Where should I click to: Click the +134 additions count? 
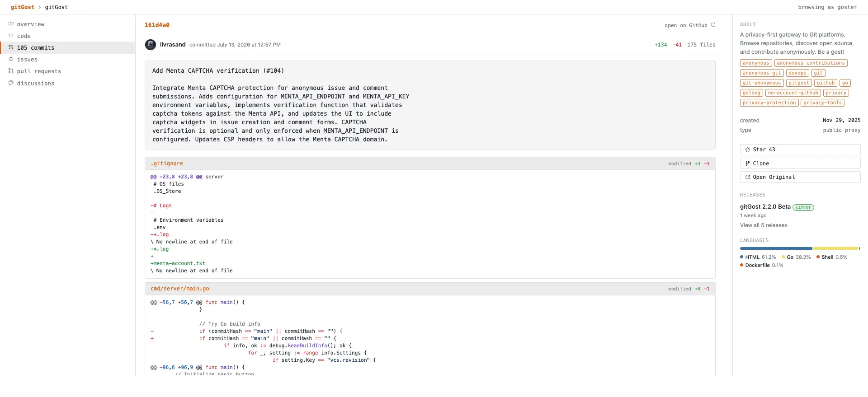coord(660,45)
